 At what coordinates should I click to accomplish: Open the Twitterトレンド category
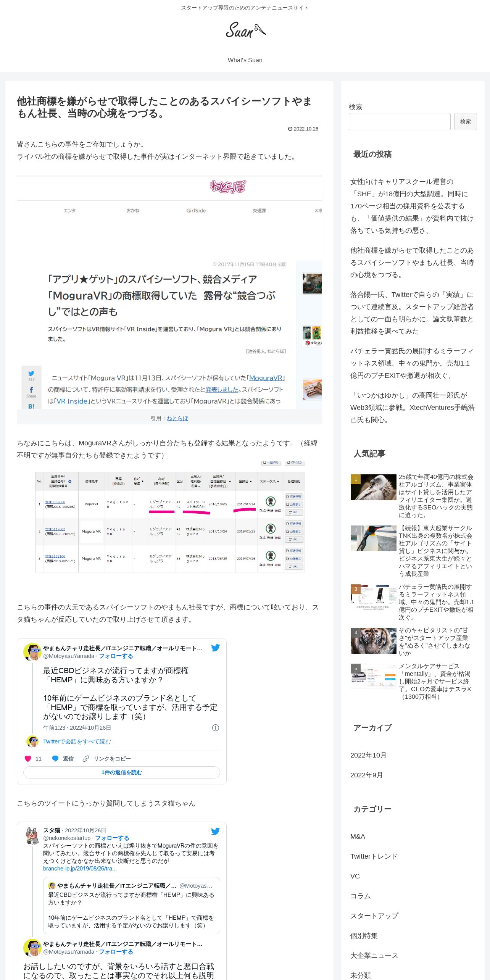374,856
